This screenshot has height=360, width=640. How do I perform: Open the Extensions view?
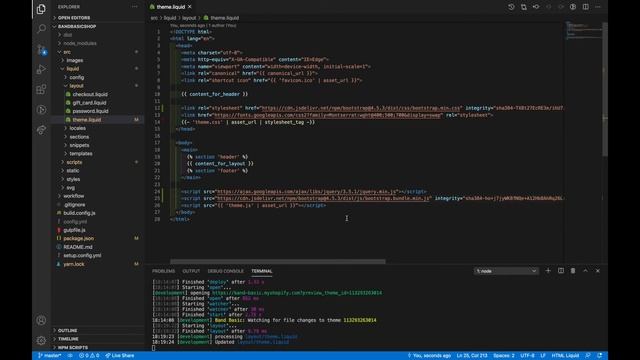[41, 89]
